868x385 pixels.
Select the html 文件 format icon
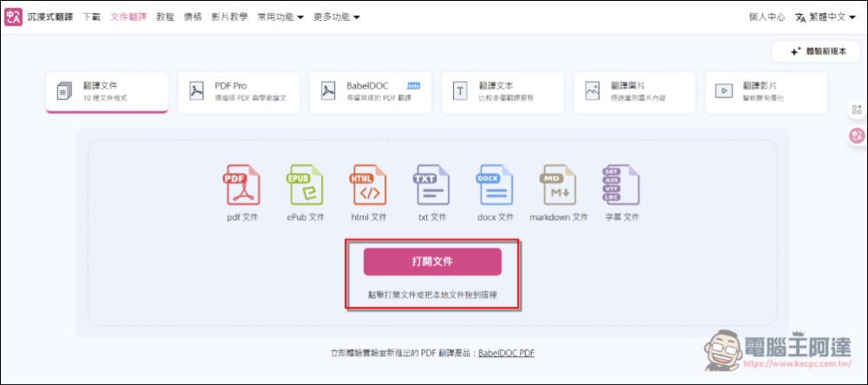(368, 184)
